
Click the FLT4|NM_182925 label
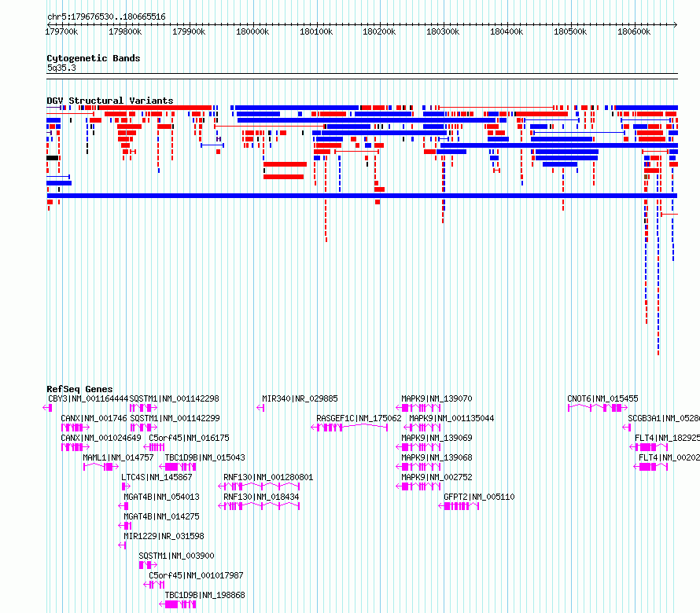click(668, 438)
